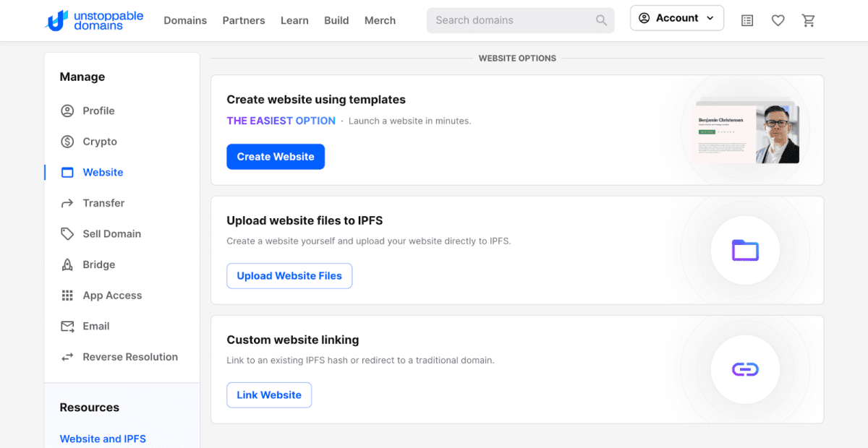The height and width of the screenshot is (448, 868).
Task: Click 'Launch a website in minutes.' text
Action: click(410, 121)
